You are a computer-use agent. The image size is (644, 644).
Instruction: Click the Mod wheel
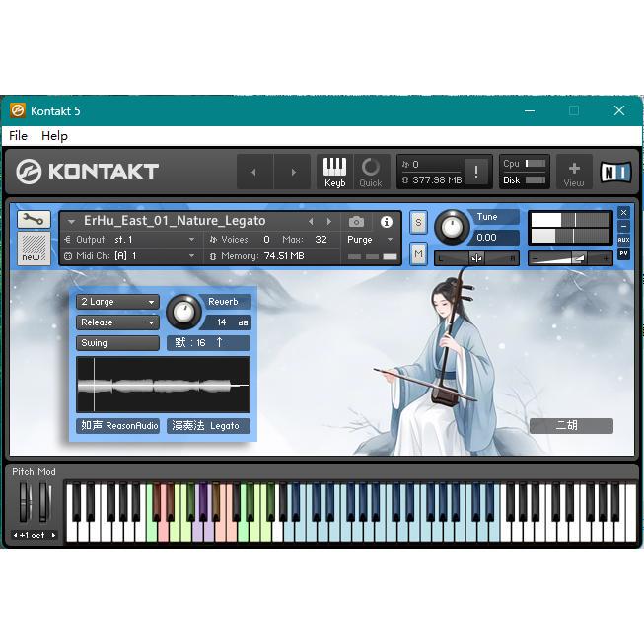pos(45,502)
